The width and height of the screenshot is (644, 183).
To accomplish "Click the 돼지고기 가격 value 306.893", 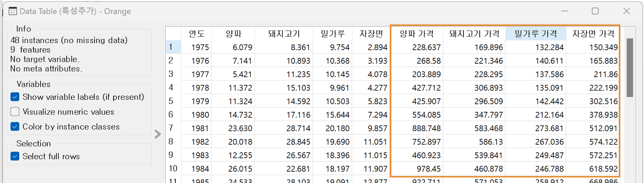I will coord(474,88).
